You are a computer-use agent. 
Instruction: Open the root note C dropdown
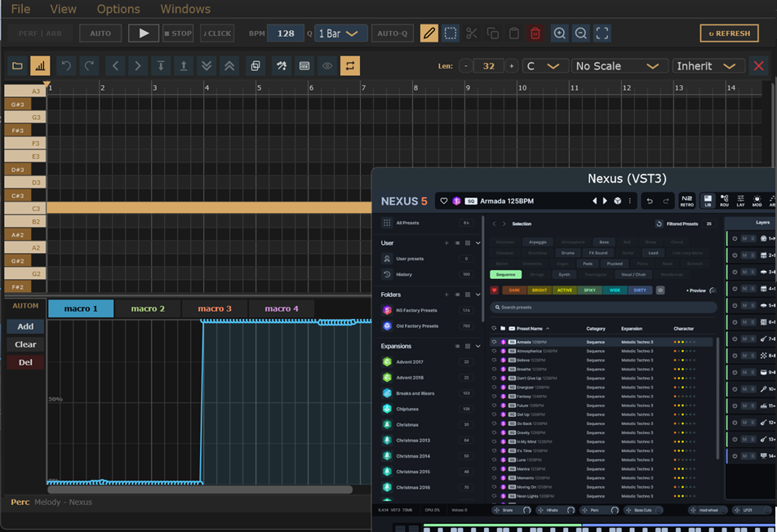coord(544,66)
